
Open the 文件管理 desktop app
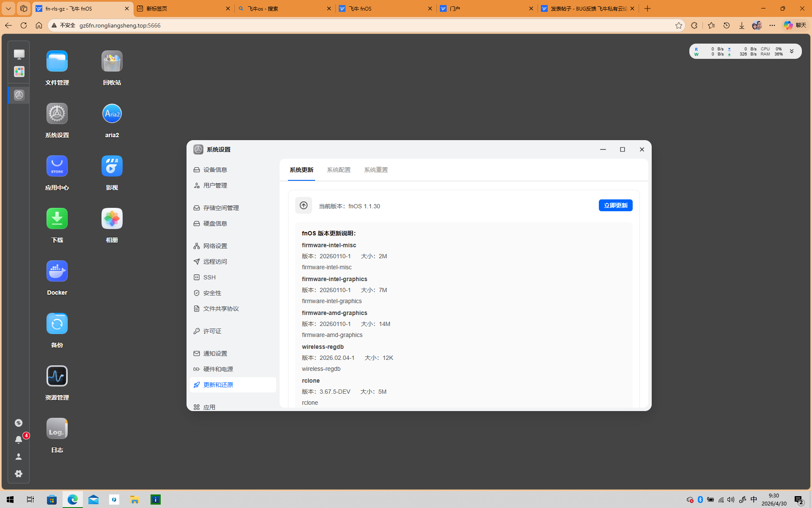click(x=57, y=61)
